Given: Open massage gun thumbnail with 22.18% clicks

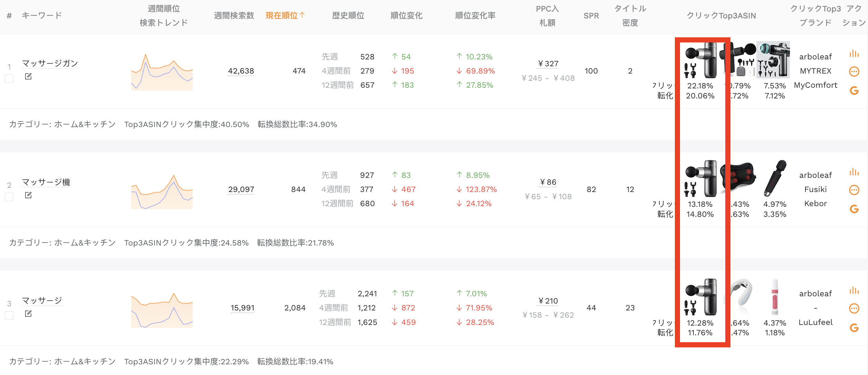Looking at the screenshot, I should [700, 60].
